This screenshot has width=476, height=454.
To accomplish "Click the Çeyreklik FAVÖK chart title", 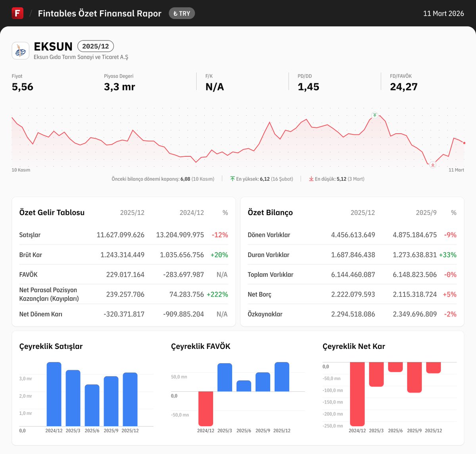I will click(201, 346).
